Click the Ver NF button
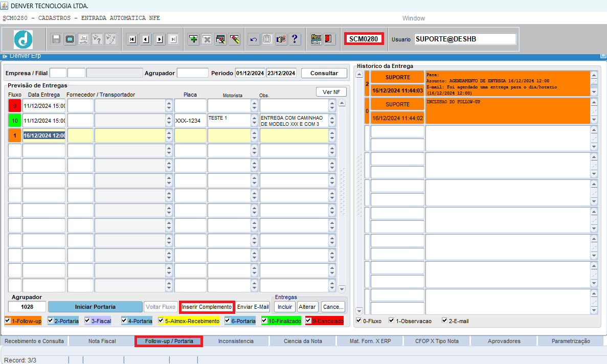This screenshot has height=364, width=607. [x=331, y=92]
